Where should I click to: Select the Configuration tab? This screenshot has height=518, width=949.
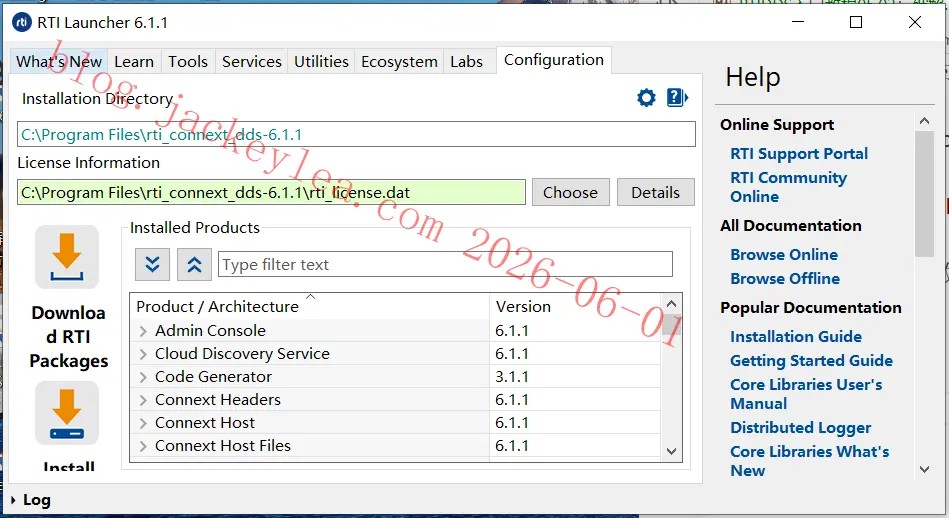click(x=554, y=60)
